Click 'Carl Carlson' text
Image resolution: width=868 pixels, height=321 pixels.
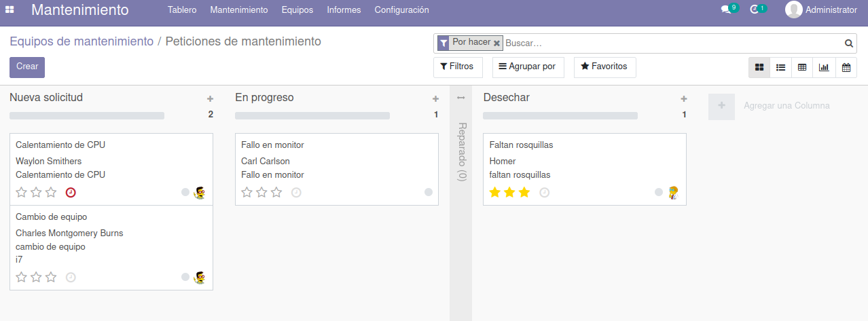266,162
